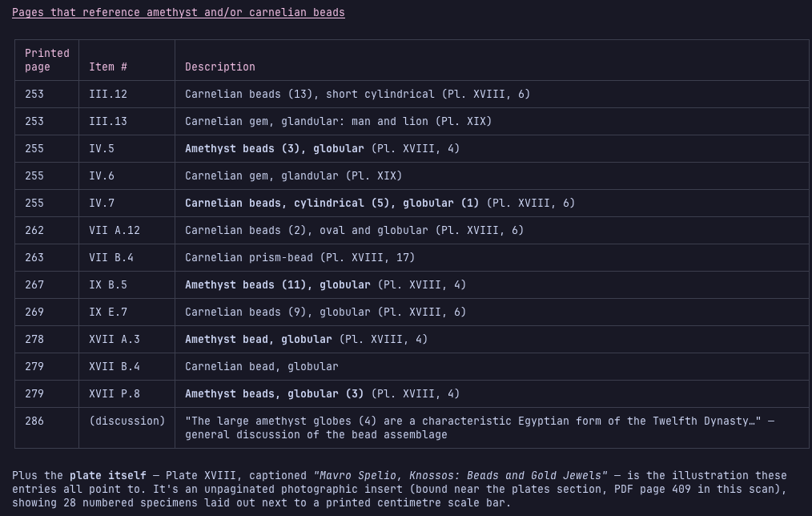Click the 'Printed page' column header
This screenshot has width=812, height=516.
47,60
